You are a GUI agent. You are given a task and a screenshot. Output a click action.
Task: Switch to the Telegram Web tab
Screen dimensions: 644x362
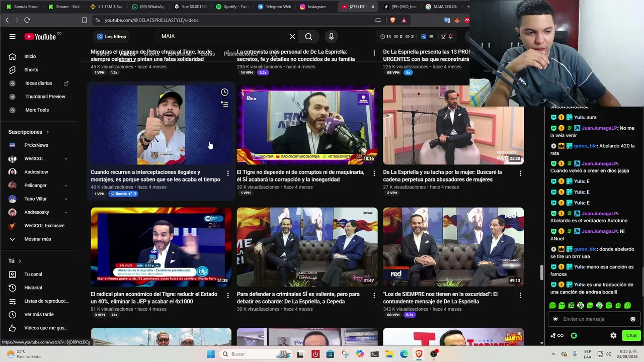point(274,7)
